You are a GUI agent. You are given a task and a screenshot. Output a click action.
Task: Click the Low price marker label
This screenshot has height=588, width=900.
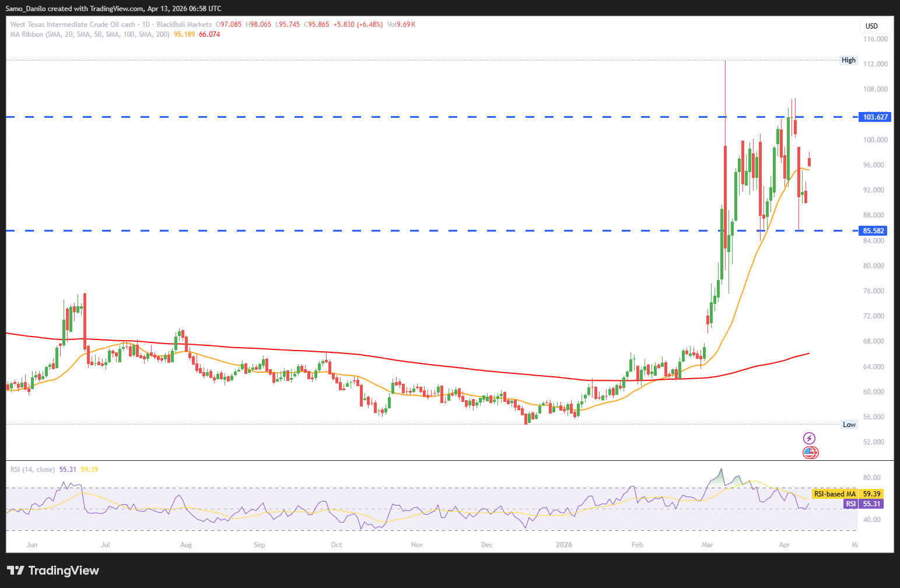click(849, 425)
